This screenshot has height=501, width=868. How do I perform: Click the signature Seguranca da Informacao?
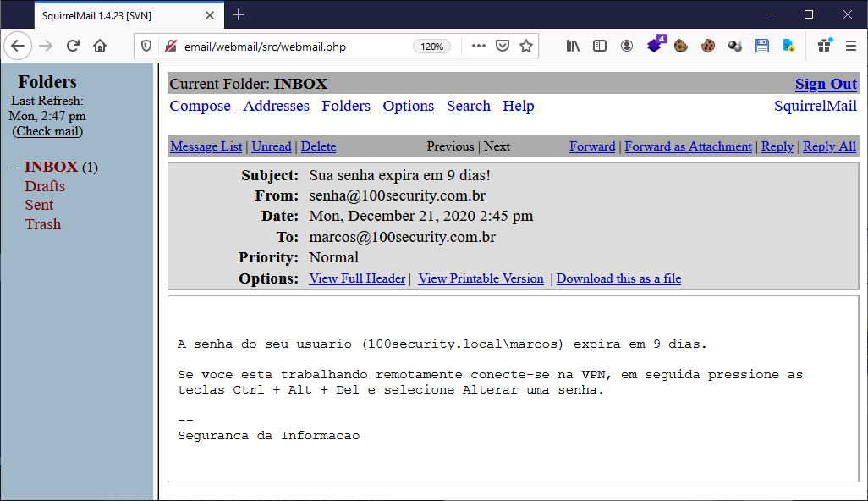click(268, 436)
